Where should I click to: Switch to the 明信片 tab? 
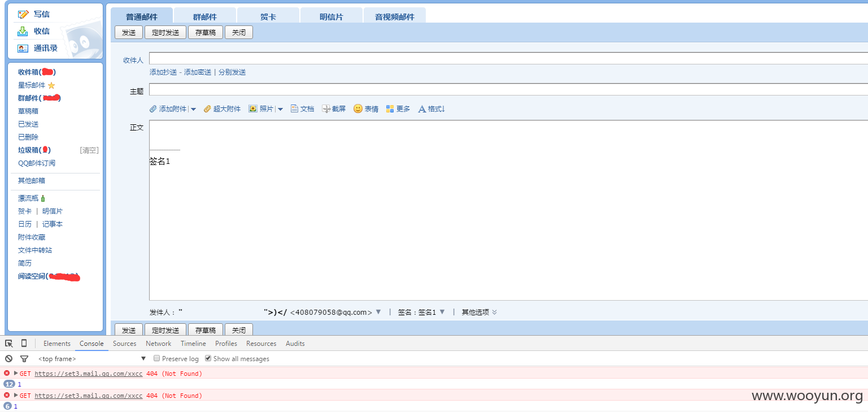point(332,16)
